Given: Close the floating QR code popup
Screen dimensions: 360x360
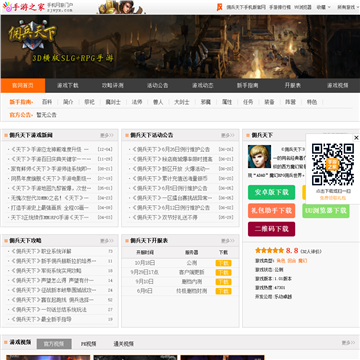Looking at the screenshot, I should (x=356, y=138).
